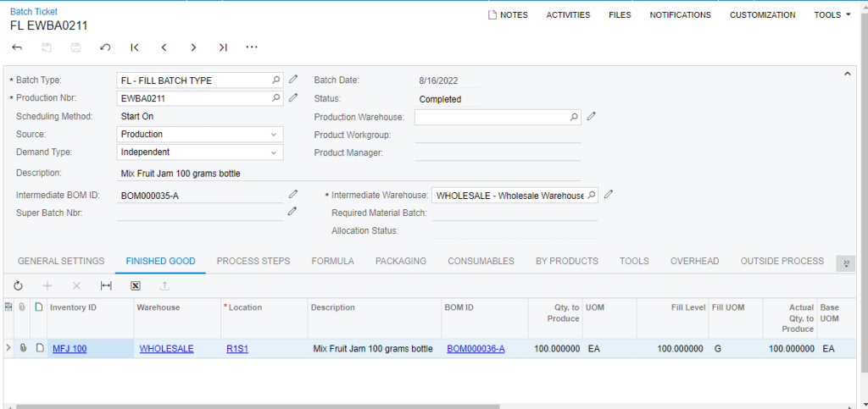The height and width of the screenshot is (409, 868).
Task: Open the Tools dropdown menu
Action: 832,15
